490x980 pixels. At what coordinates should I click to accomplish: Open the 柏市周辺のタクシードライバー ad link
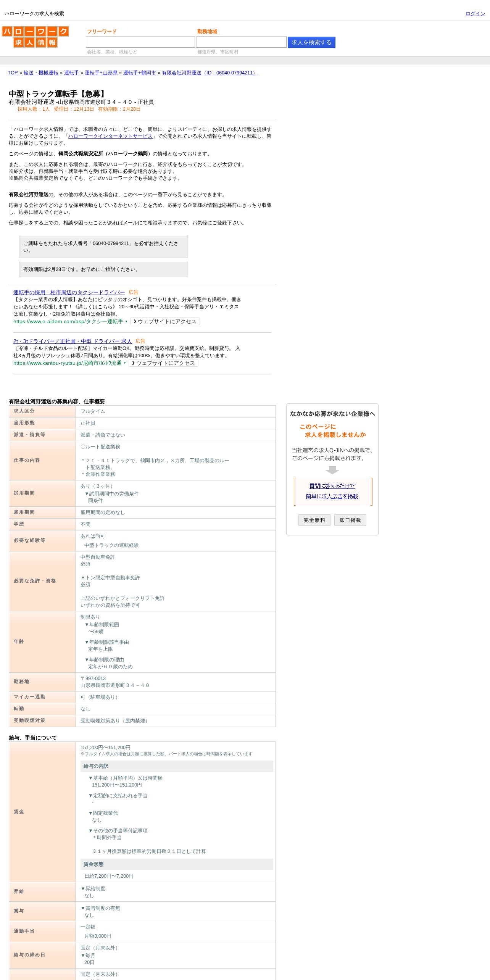coord(69,292)
